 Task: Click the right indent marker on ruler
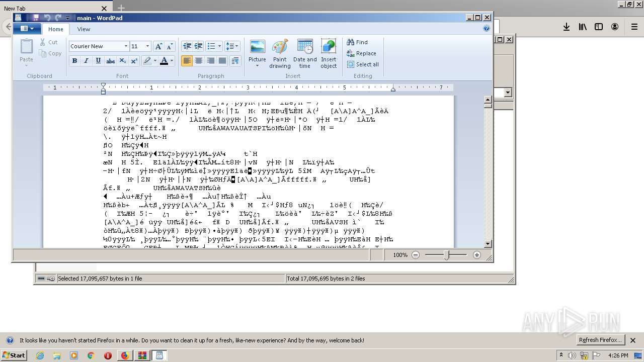[x=393, y=89]
